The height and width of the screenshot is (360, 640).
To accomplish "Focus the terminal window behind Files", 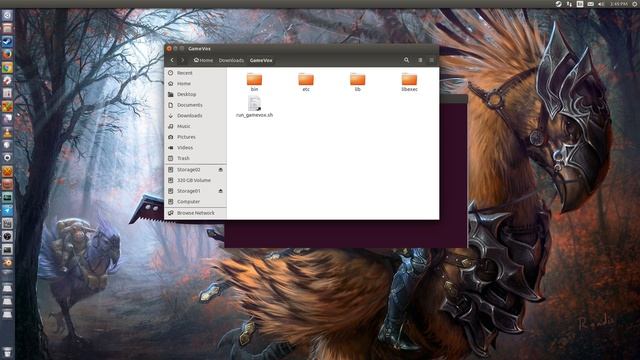I will click(x=345, y=233).
